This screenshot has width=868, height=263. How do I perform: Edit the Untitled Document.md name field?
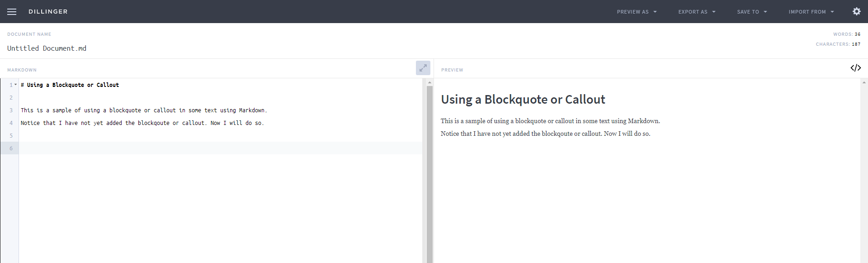(x=47, y=48)
